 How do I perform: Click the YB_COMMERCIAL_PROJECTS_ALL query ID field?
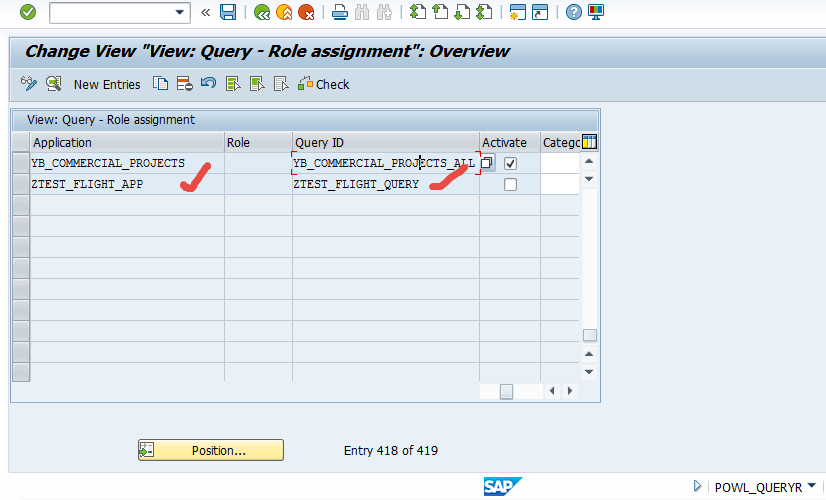pyautogui.click(x=386, y=163)
